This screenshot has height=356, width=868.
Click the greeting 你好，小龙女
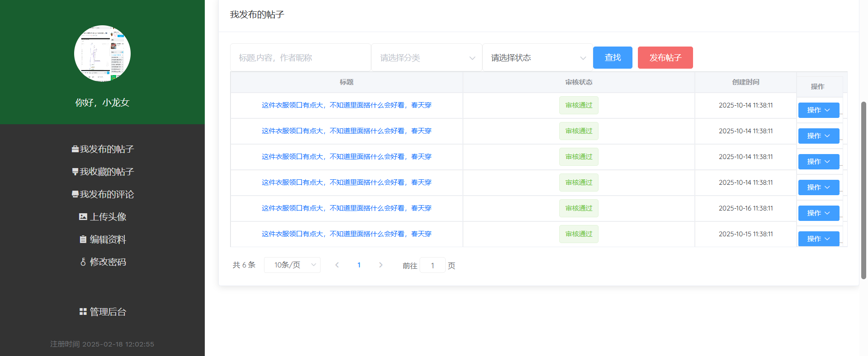pos(103,103)
